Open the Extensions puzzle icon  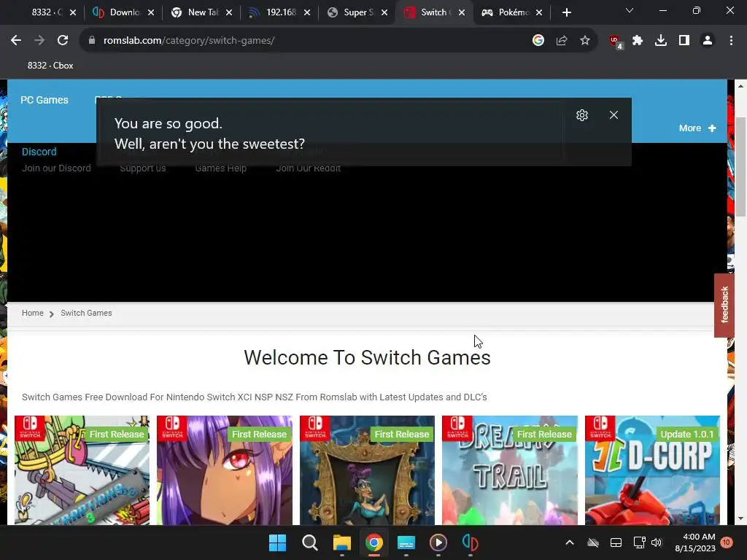(638, 41)
